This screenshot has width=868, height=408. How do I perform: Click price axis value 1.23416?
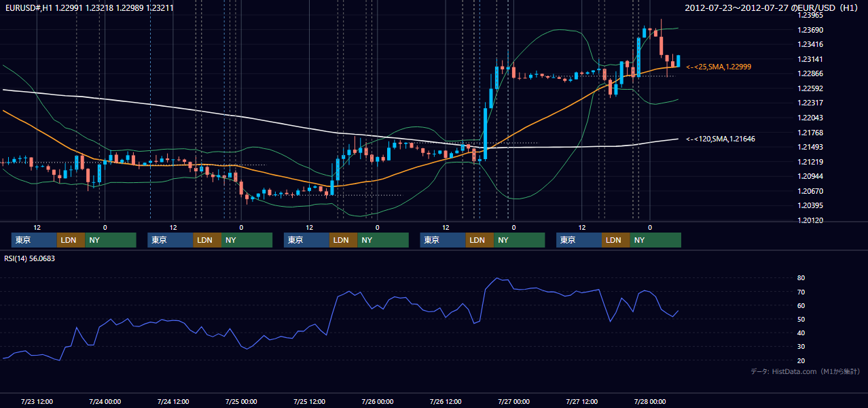810,45
